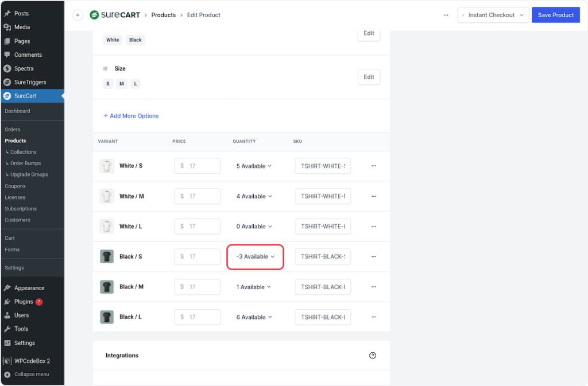Go to Subscriptions in sidebar
This screenshot has width=588, height=386.
[21, 209]
